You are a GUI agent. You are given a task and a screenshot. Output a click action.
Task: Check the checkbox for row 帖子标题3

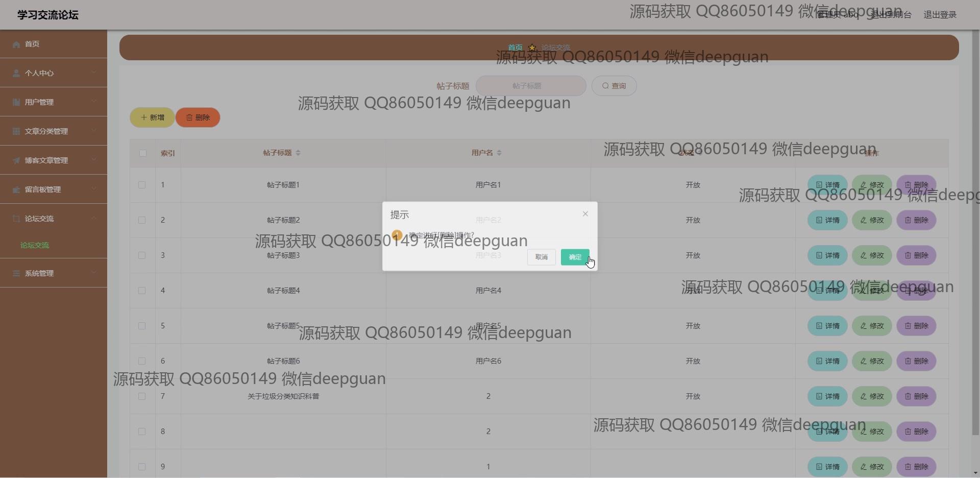point(142,255)
